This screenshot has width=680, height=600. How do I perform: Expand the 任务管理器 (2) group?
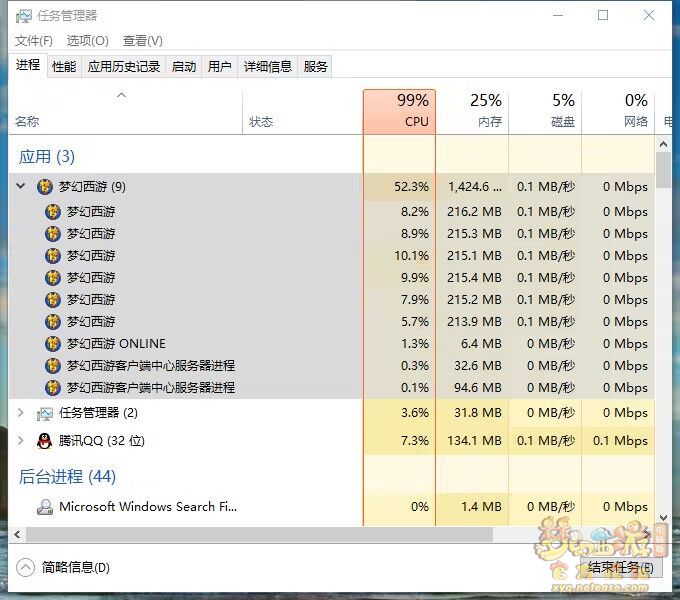pyautogui.click(x=20, y=412)
